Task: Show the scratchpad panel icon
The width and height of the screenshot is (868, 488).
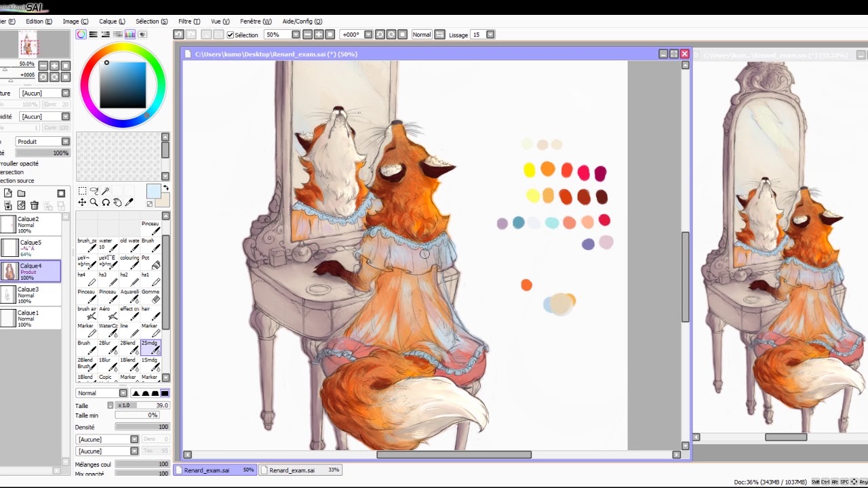Action: click(142, 35)
